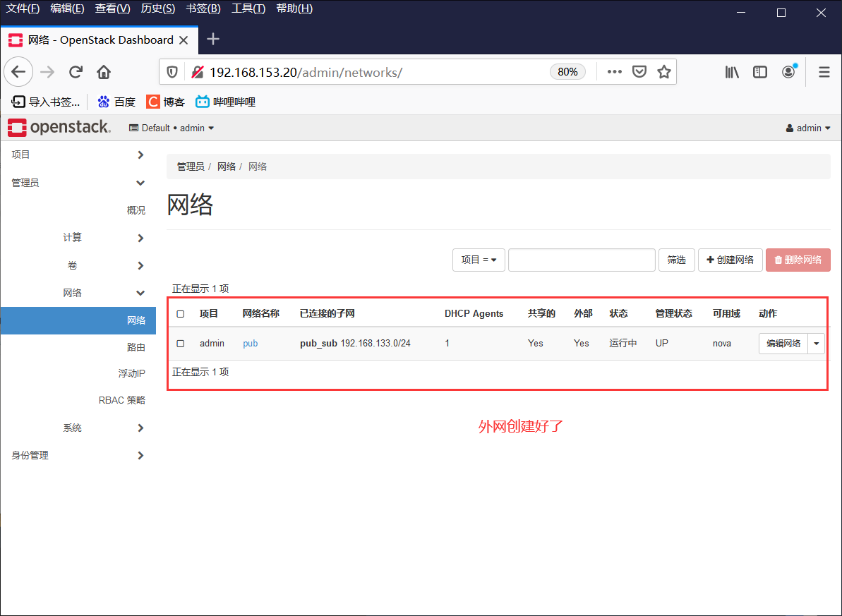Expand the admin user menu
Screen dimensions: 842x616
[808, 128]
